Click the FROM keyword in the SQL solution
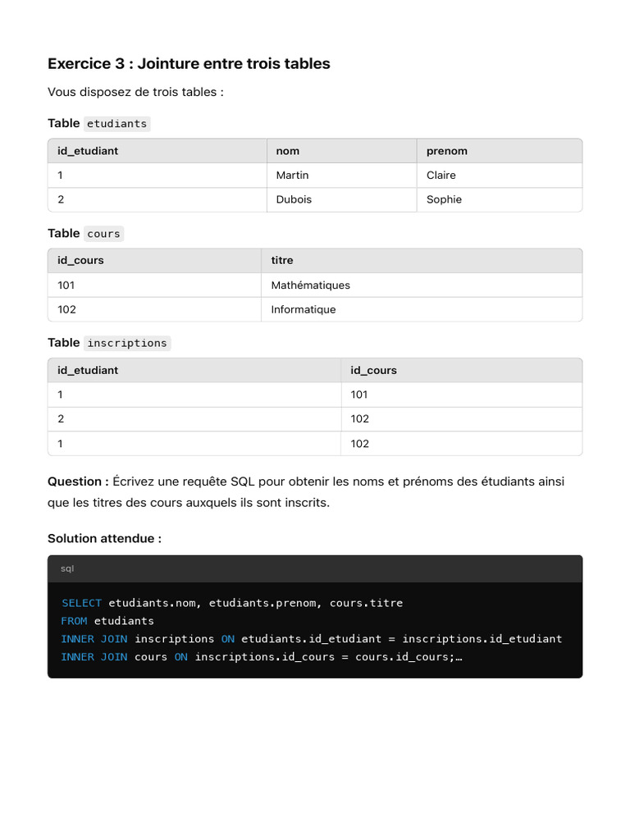This screenshot has height=840, width=630. [74, 621]
